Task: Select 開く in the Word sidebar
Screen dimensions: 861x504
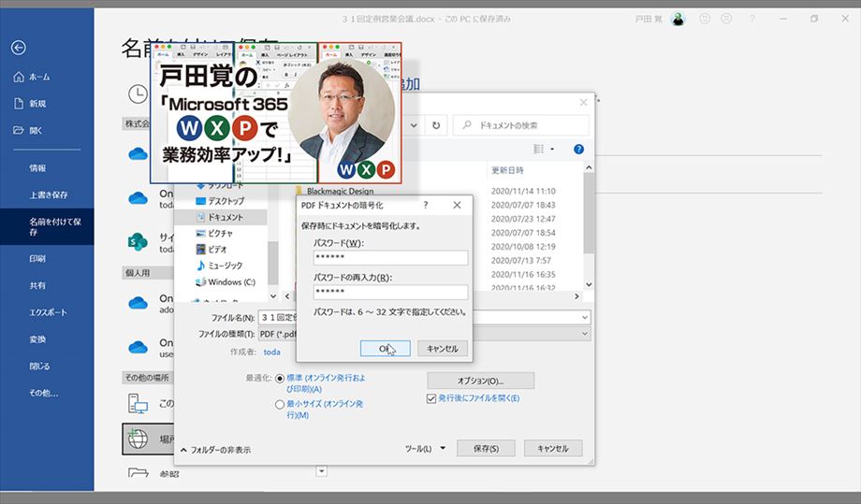Action: [29, 131]
